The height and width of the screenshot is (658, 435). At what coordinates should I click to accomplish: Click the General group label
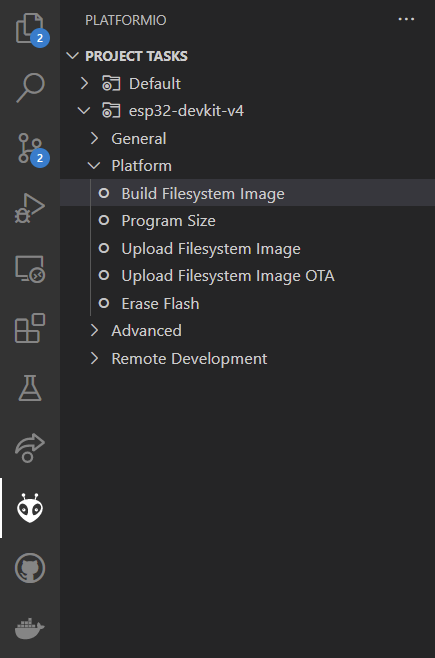pos(139,138)
